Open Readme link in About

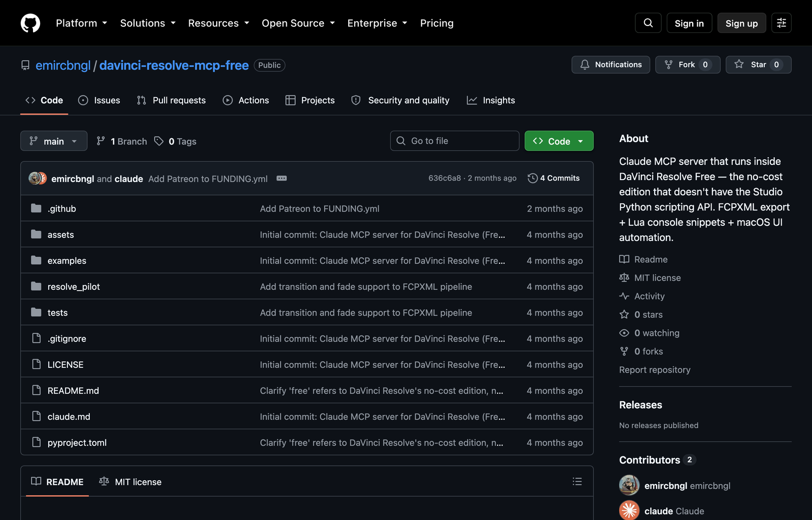[644, 259]
